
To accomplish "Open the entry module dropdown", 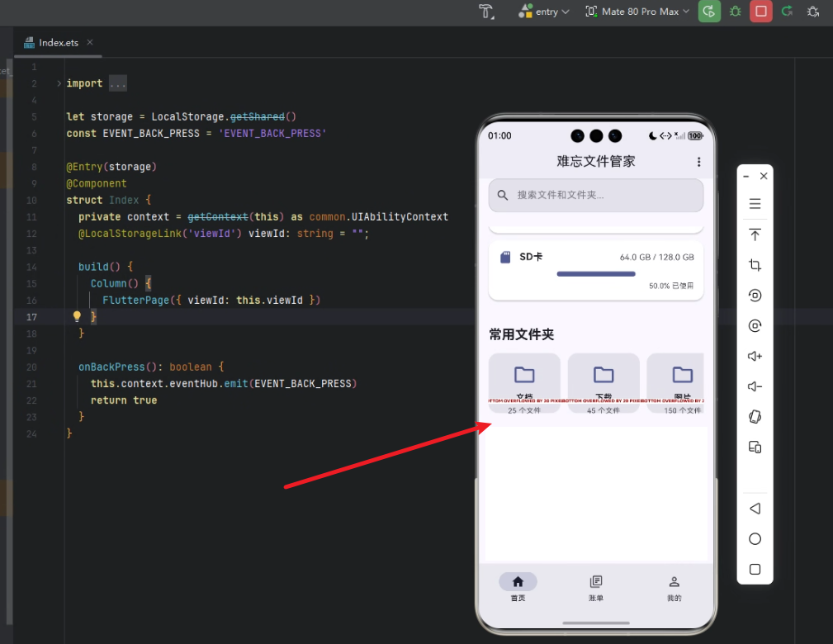I will coord(544,12).
